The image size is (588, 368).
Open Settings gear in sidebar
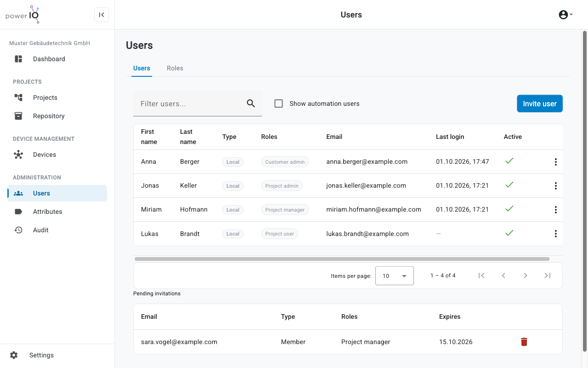tap(14, 355)
